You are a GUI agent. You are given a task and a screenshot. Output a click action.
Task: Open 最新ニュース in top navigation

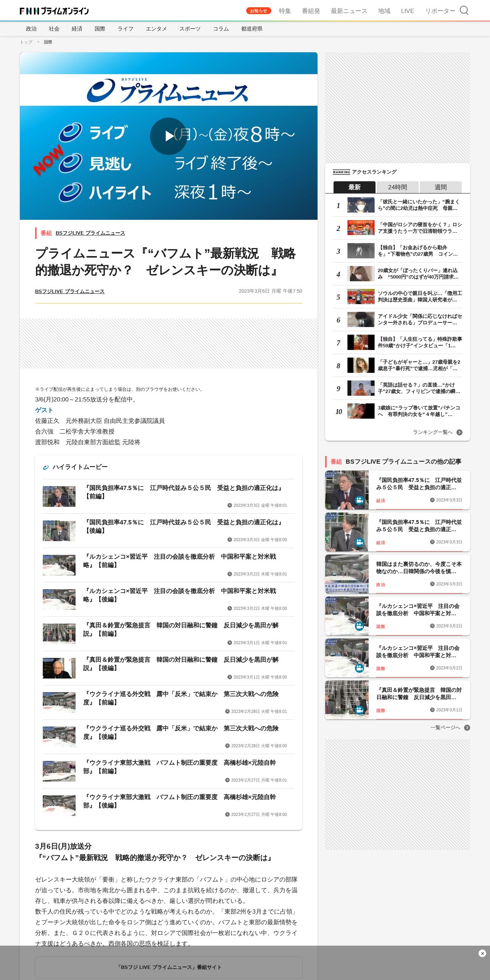tap(349, 11)
